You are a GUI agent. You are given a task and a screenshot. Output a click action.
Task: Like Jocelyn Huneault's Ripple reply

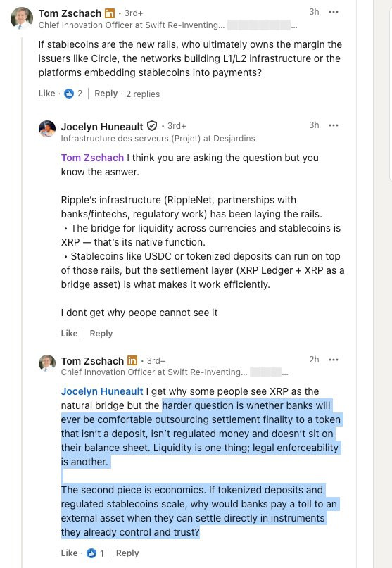[x=69, y=333]
